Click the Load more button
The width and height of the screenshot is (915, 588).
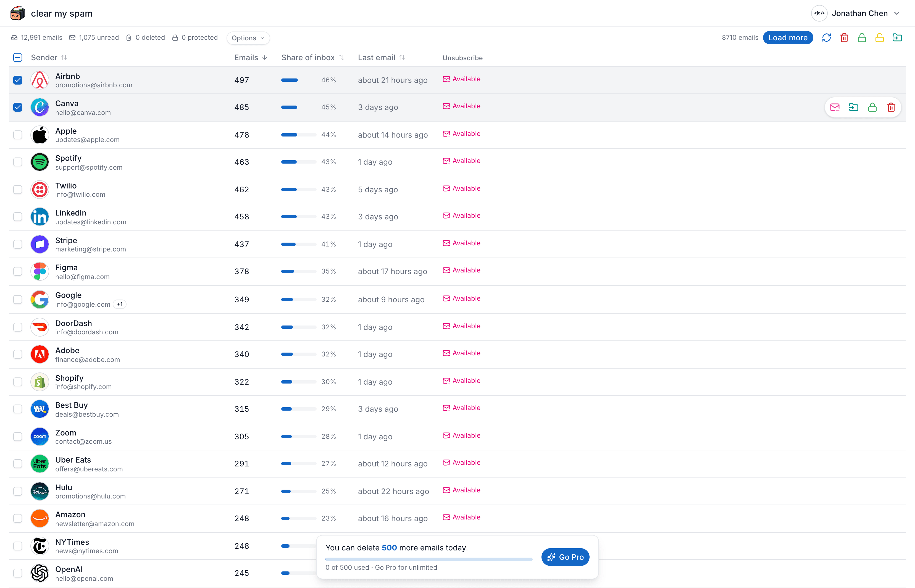tap(788, 37)
